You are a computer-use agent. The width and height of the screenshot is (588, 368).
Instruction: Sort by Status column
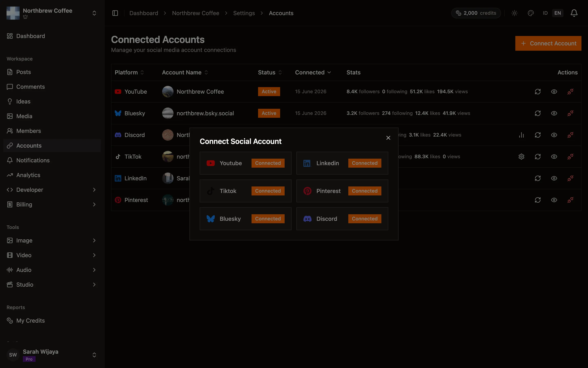[270, 72]
